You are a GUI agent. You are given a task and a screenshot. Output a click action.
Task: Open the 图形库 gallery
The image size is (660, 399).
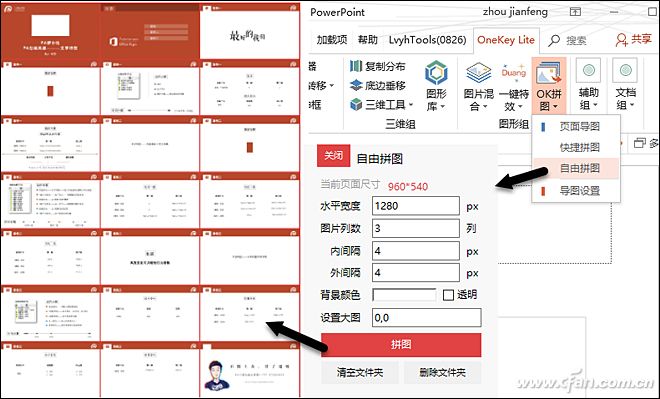[x=436, y=86]
